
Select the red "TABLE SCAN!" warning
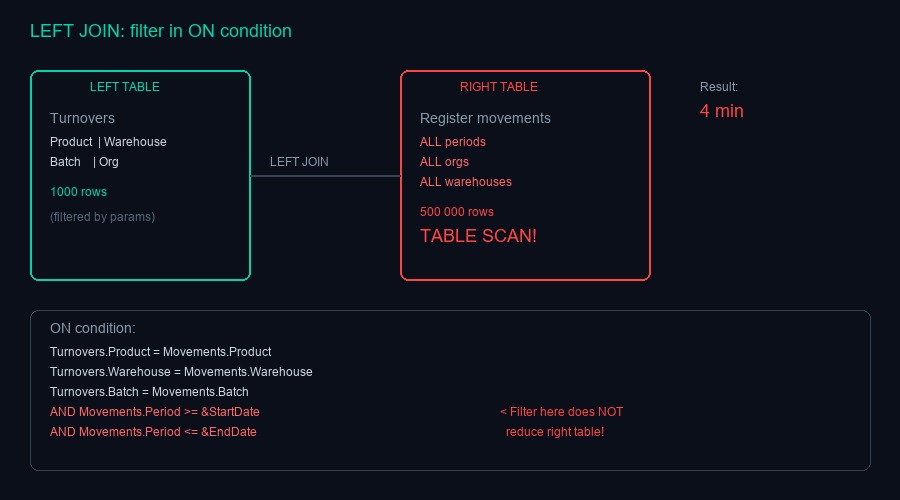tap(478, 236)
